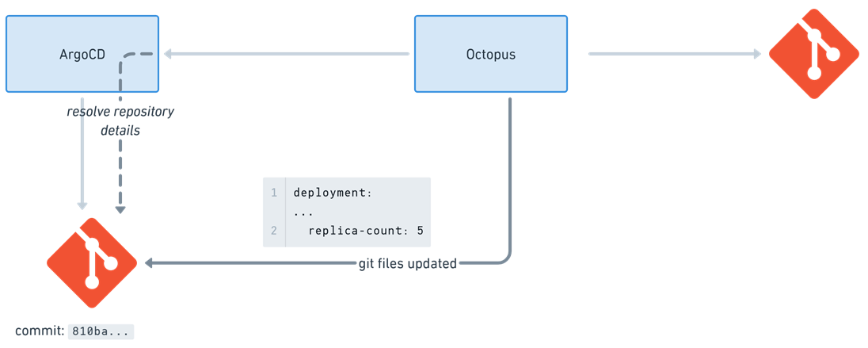
Task: Click line number 2 in code snippet
Action: 273,230
